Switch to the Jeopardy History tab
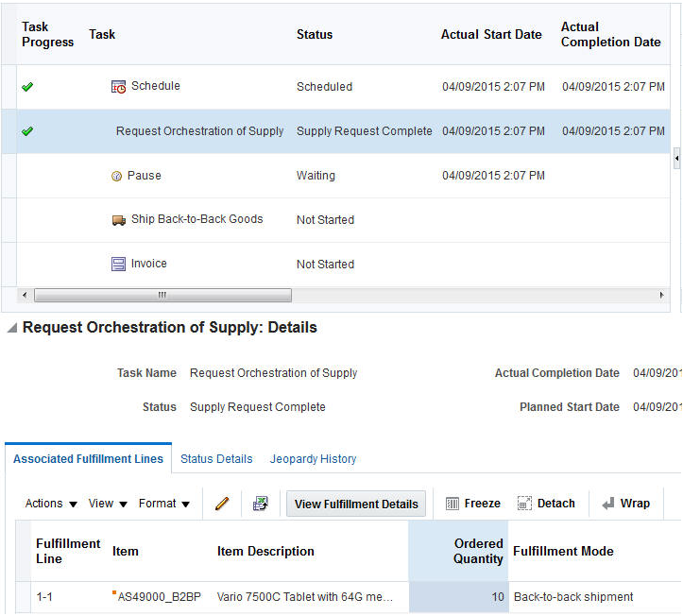Image resolution: width=683 pixels, height=616 pixels. [x=313, y=459]
